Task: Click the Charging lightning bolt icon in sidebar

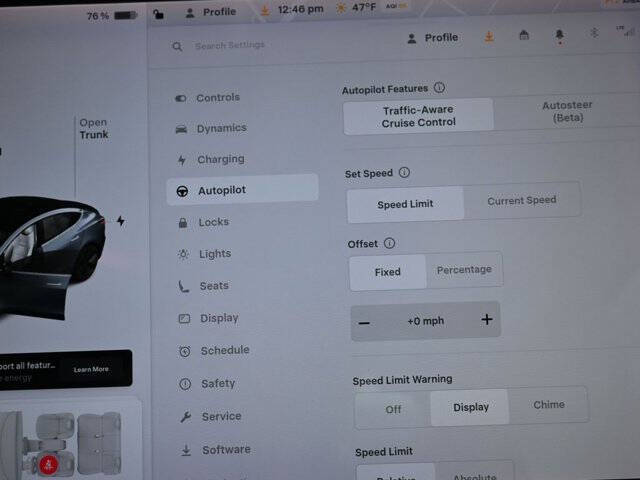Action: (182, 160)
